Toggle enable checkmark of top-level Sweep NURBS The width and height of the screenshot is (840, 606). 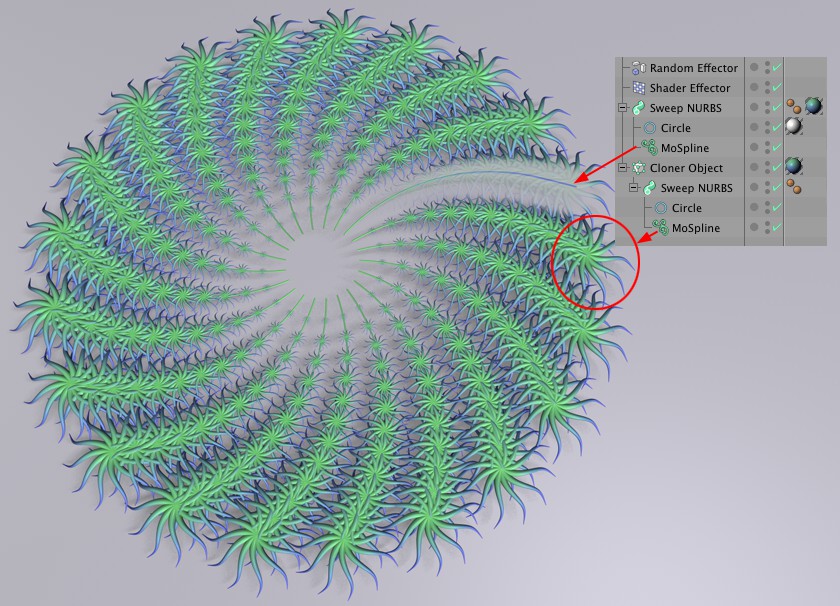777,107
